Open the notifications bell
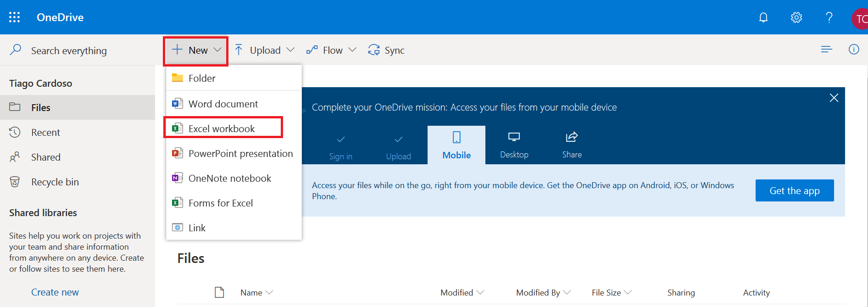 click(x=763, y=17)
